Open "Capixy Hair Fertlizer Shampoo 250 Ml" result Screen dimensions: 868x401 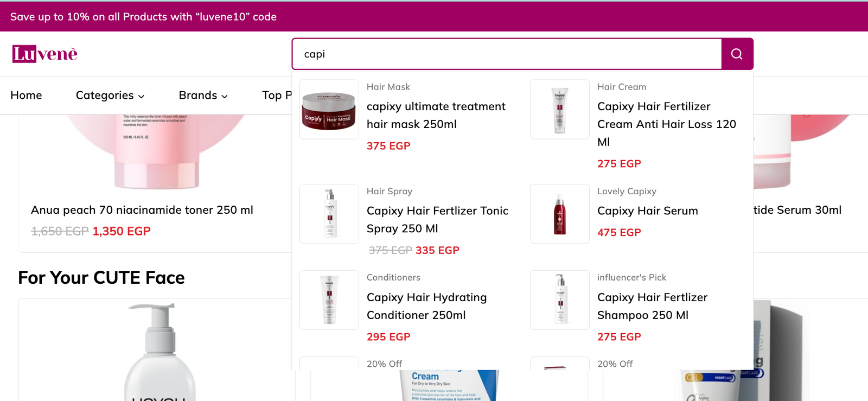(652, 306)
